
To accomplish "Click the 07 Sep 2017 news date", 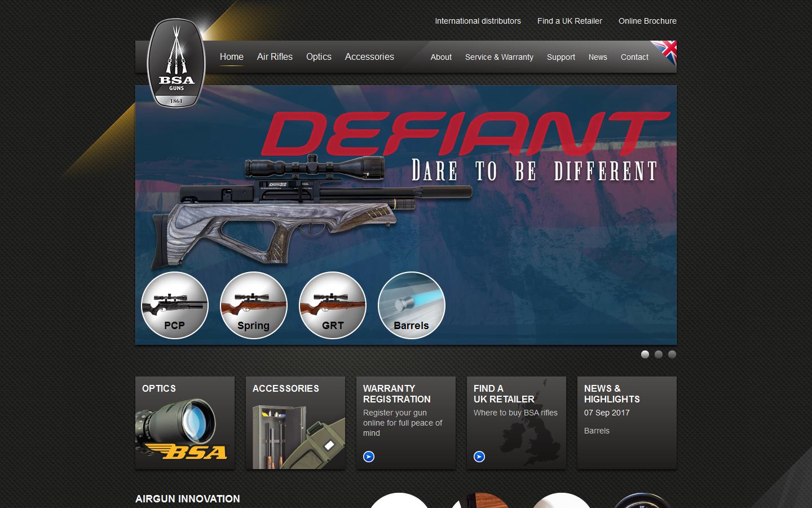I will click(x=607, y=413).
